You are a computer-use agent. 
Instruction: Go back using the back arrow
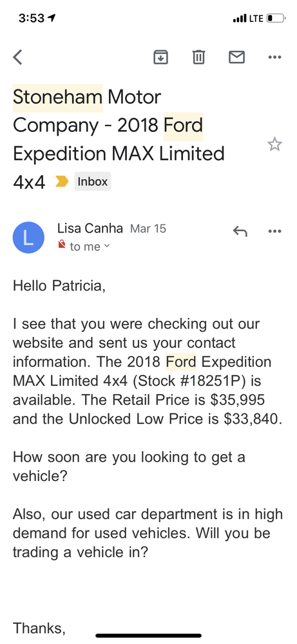pos(17,57)
